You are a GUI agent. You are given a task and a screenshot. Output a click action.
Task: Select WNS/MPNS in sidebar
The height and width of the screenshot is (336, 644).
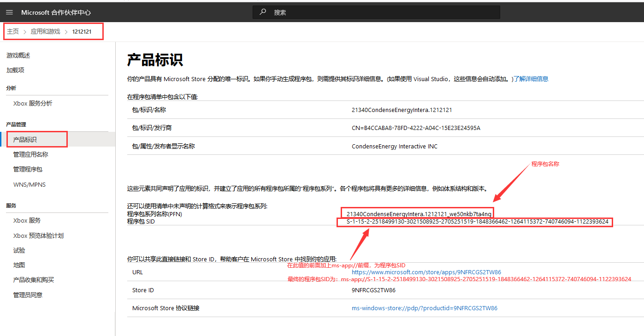point(30,184)
